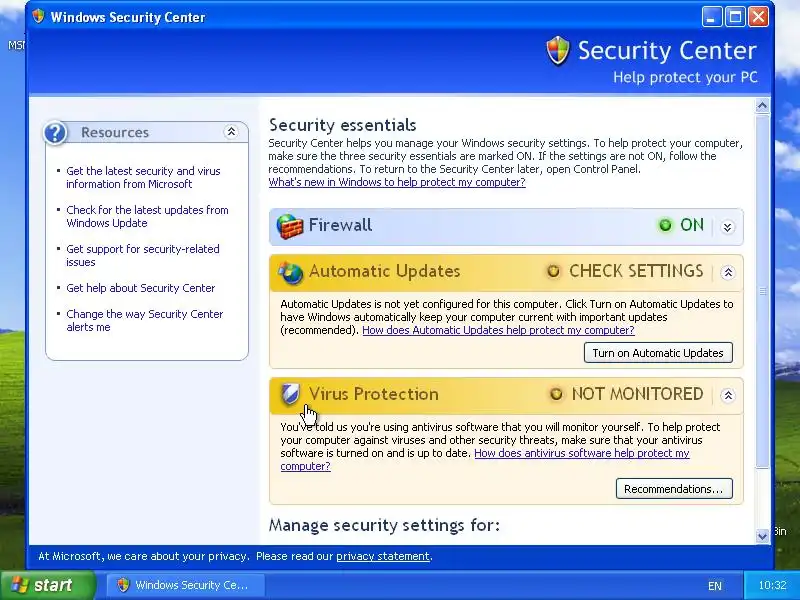Click the 10:32 system clock
This screenshot has width=800, height=600.
pyautogui.click(x=772, y=585)
